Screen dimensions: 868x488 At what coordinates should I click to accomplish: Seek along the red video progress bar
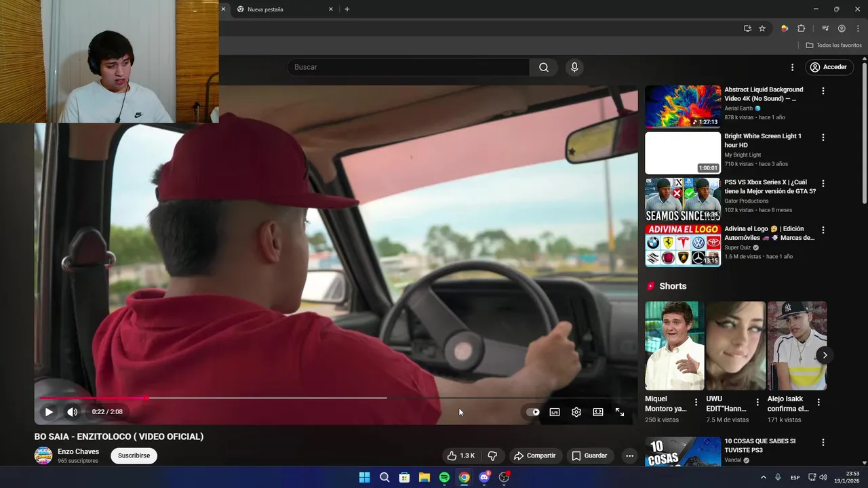(336, 398)
